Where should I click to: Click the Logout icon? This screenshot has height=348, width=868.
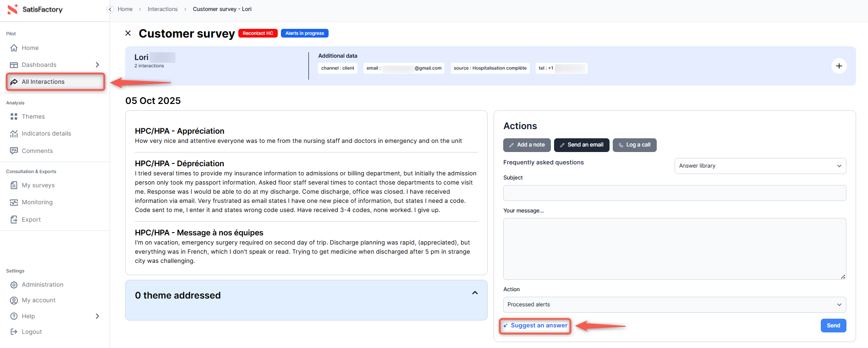14,332
